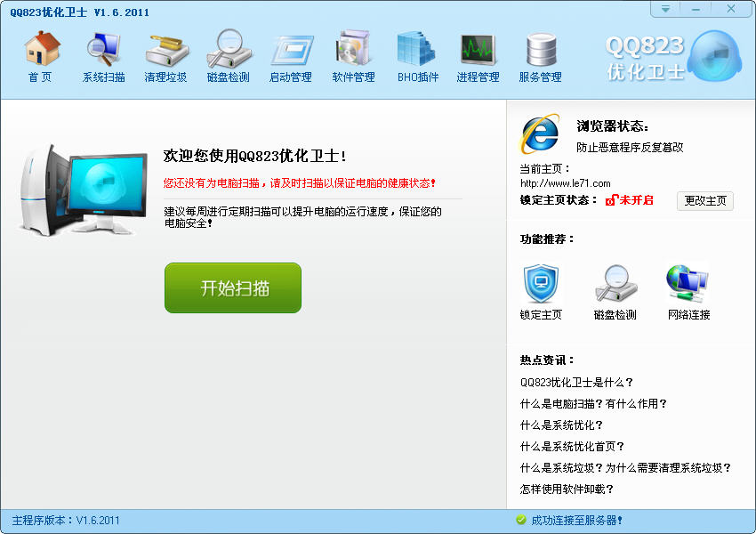This screenshot has height=534, width=756.
Task: Toggle the 未开启 homepage lock status
Action: click(x=630, y=200)
